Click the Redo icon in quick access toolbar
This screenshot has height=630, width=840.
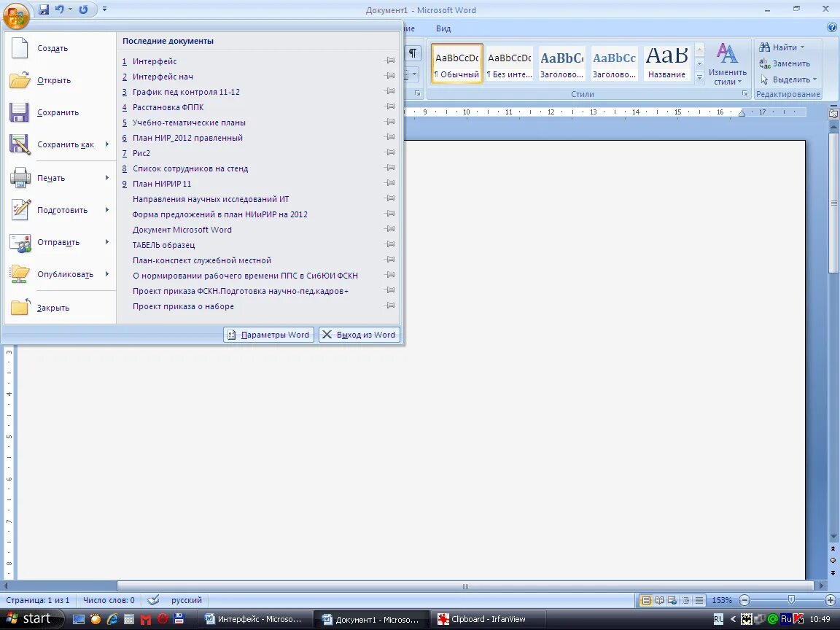tap(83, 9)
